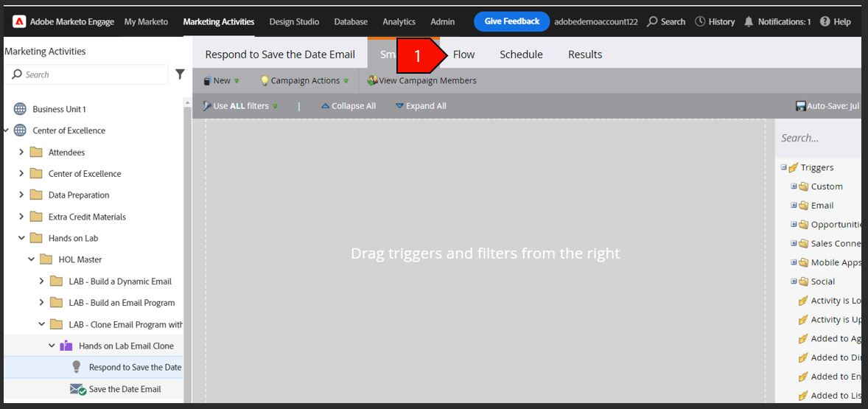The width and height of the screenshot is (868, 409).
Task: Go to Design Studio
Action: 294,21
